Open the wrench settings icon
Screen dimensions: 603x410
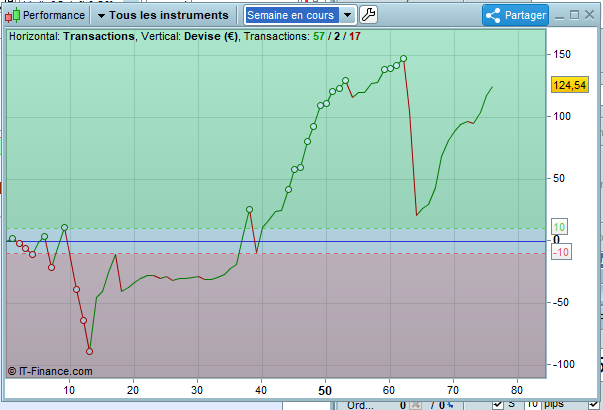tap(368, 15)
